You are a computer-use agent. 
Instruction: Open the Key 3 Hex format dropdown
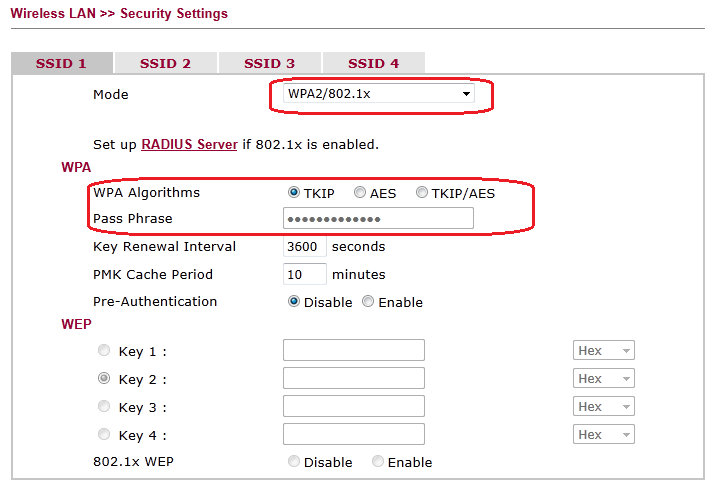tap(604, 407)
